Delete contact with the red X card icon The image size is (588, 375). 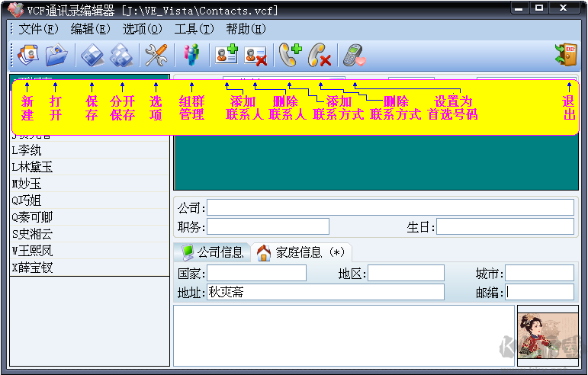255,56
